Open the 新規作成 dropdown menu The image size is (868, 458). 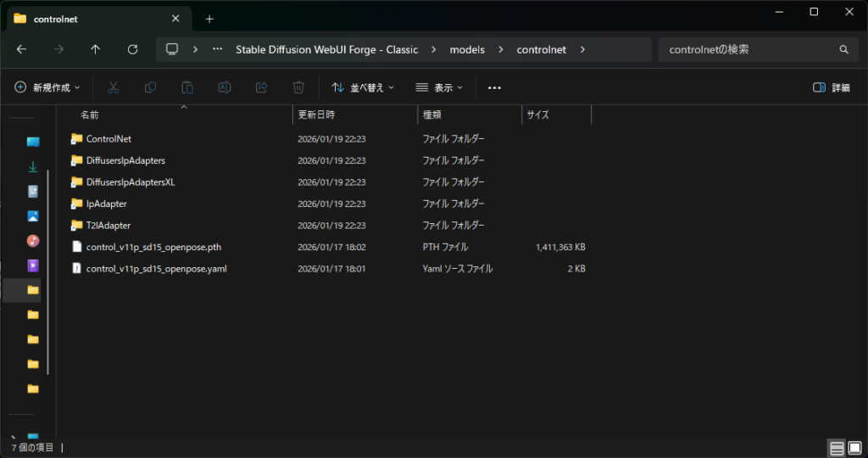point(47,87)
